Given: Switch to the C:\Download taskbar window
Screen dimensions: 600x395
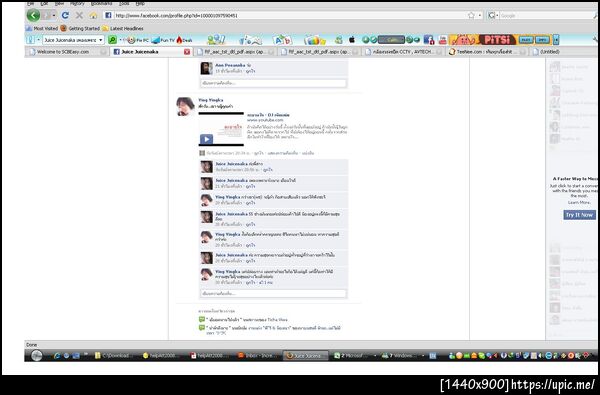Looking at the screenshot, I should click(x=112, y=356).
